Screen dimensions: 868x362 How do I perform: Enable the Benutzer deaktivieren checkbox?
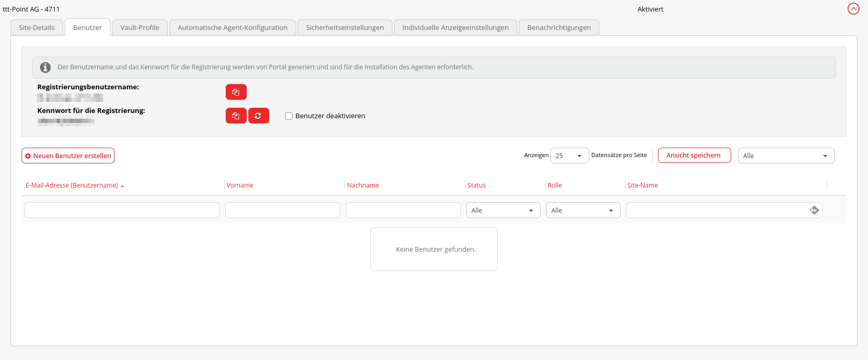coord(289,116)
